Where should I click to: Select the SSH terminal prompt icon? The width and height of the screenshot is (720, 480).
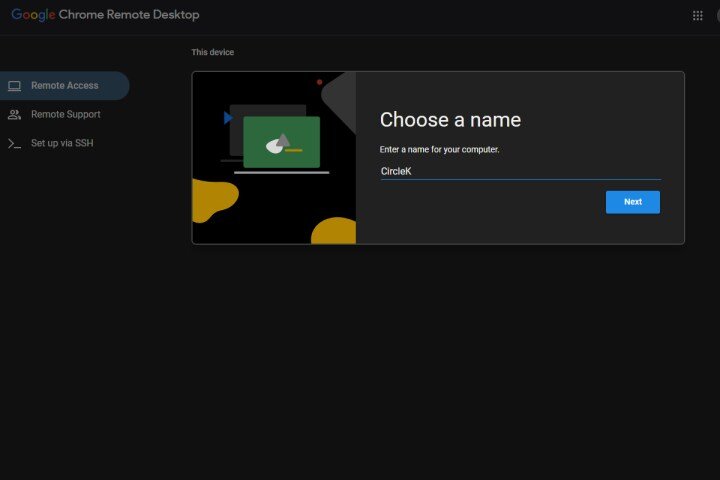(14, 143)
